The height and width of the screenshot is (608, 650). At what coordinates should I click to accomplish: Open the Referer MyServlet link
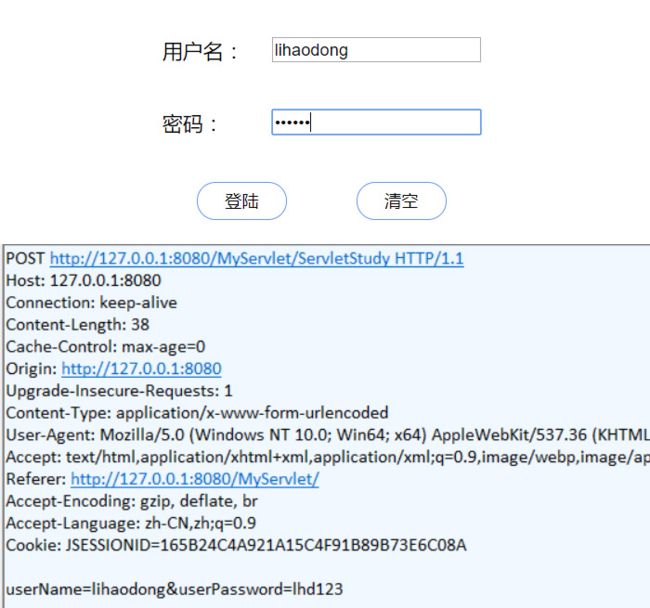(195, 479)
